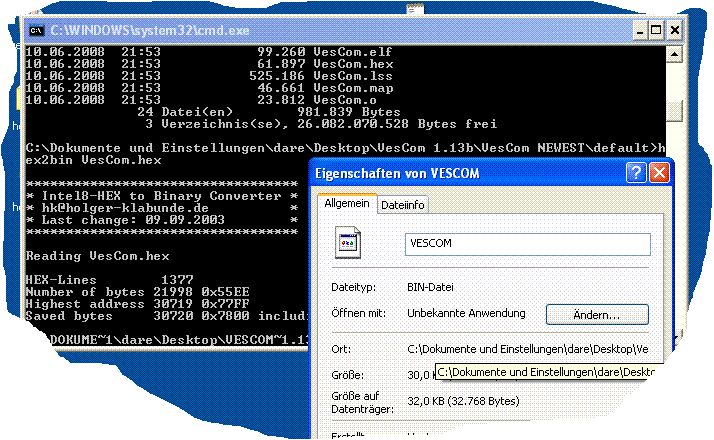Viewport: 714px width, 440px height.
Task: Click the Größe auf Datenträger value
Action: tap(463, 401)
